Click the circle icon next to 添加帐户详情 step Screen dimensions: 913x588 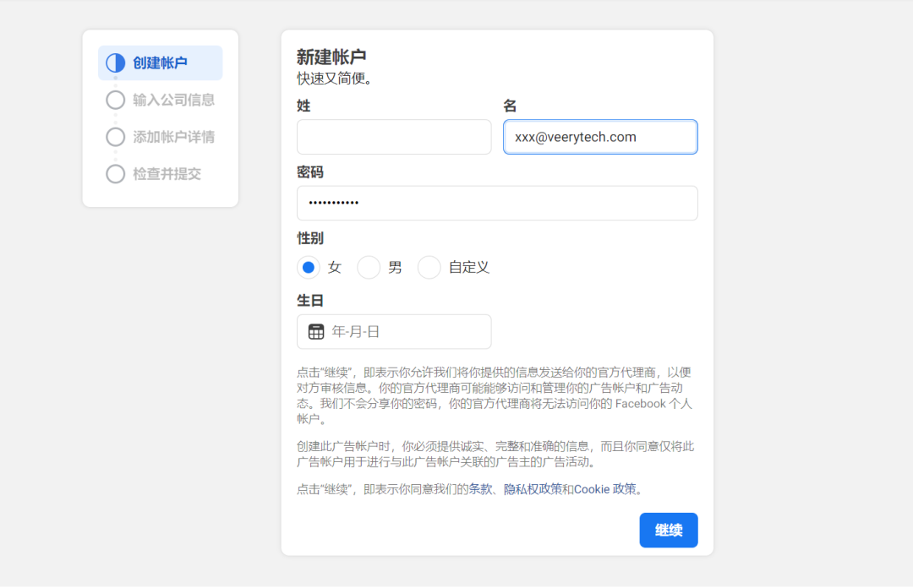pyautogui.click(x=115, y=137)
